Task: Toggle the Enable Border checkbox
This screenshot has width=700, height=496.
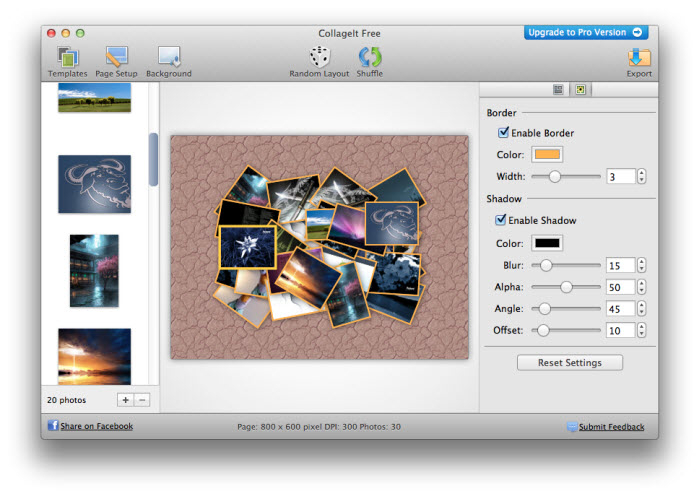Action: pyautogui.click(x=503, y=133)
